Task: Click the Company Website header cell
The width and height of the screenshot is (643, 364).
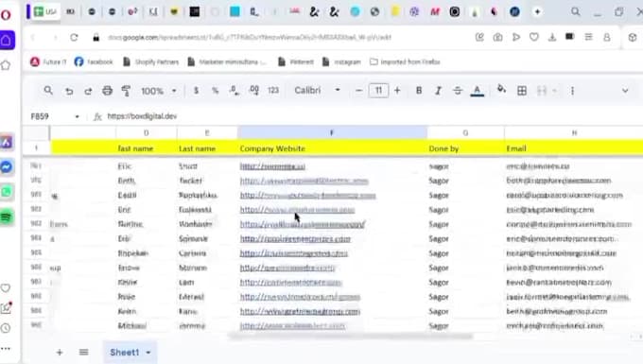Action: point(332,148)
